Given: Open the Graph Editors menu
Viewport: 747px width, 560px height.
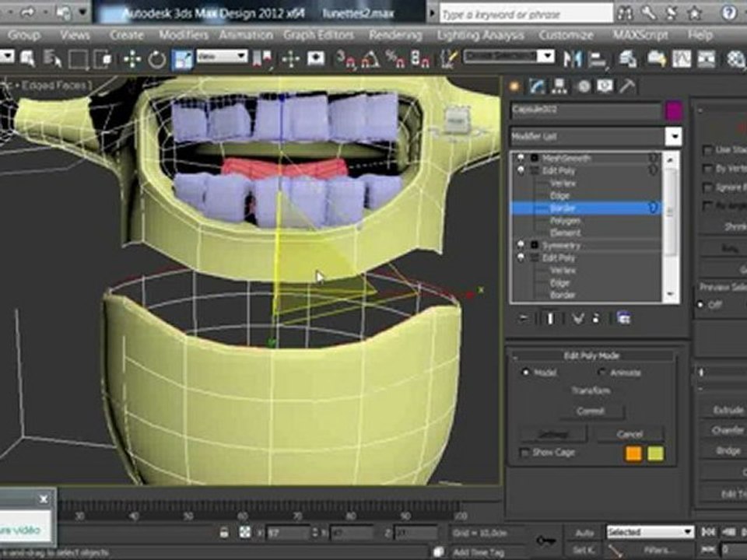Looking at the screenshot, I should pos(318,35).
